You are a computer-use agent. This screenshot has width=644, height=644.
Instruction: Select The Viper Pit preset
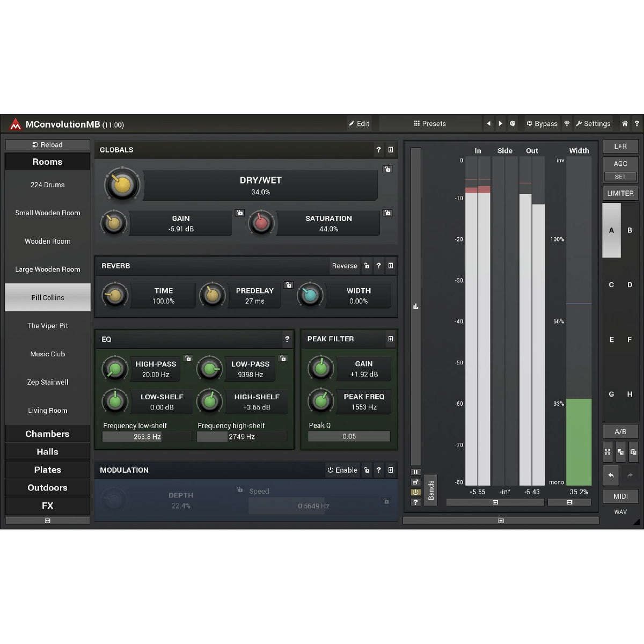pos(48,326)
